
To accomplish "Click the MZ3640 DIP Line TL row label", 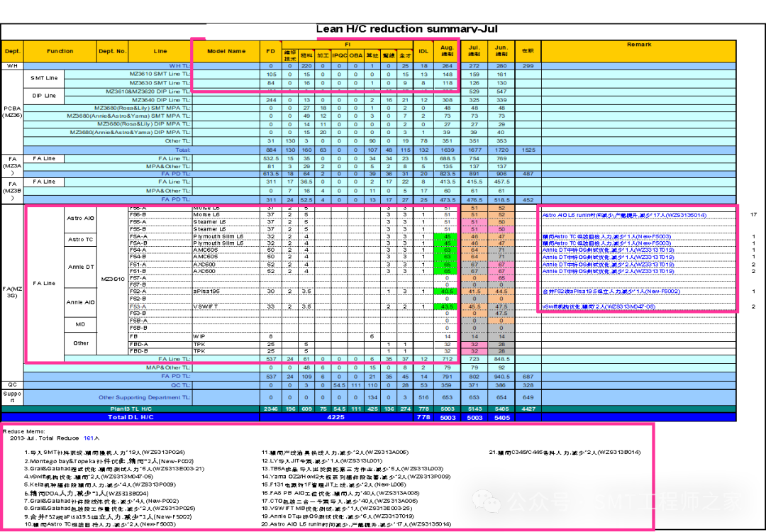I will [161, 100].
